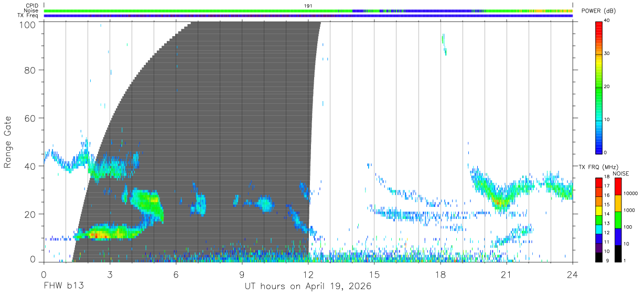Click the POWER (dB) colorbar title
The image size is (644, 297).
point(598,11)
